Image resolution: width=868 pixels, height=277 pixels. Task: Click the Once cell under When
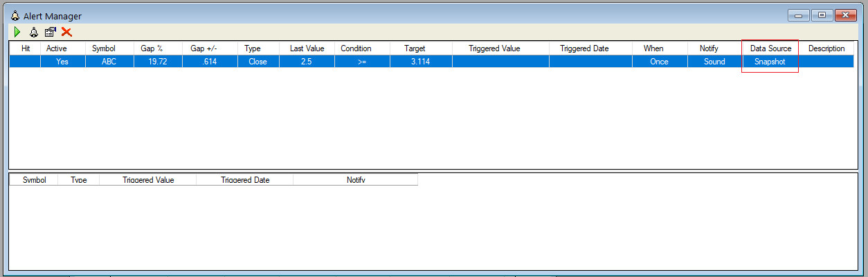tap(660, 62)
